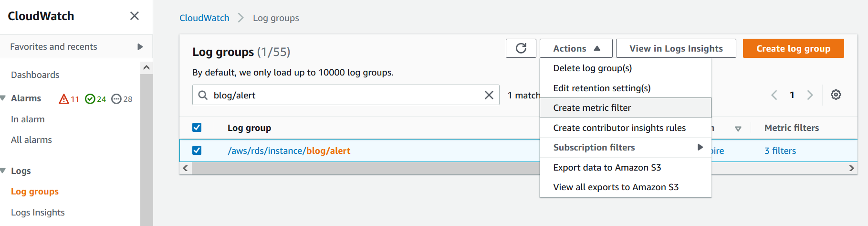Go to next page of results
The image size is (868, 226).
[810, 95]
